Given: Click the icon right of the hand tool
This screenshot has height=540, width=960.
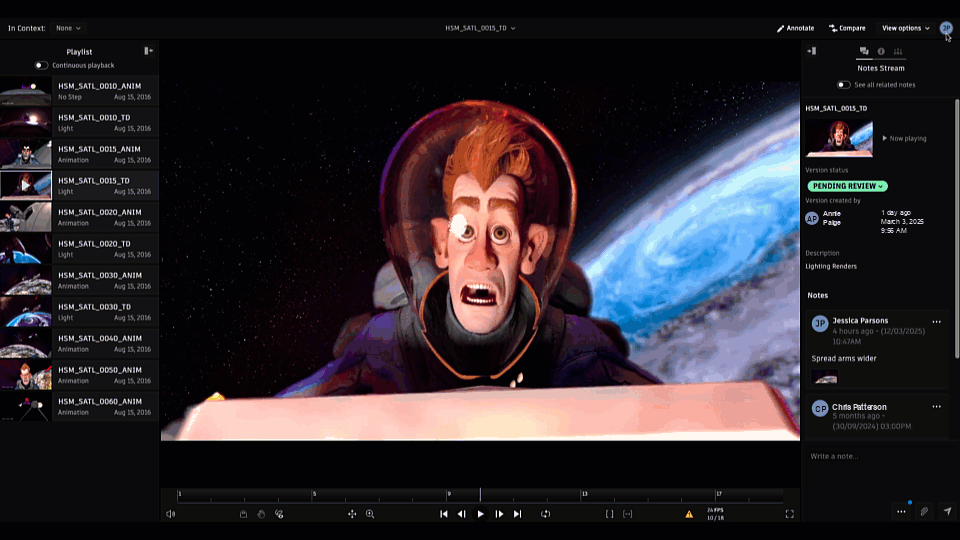Looking at the screenshot, I should point(279,514).
